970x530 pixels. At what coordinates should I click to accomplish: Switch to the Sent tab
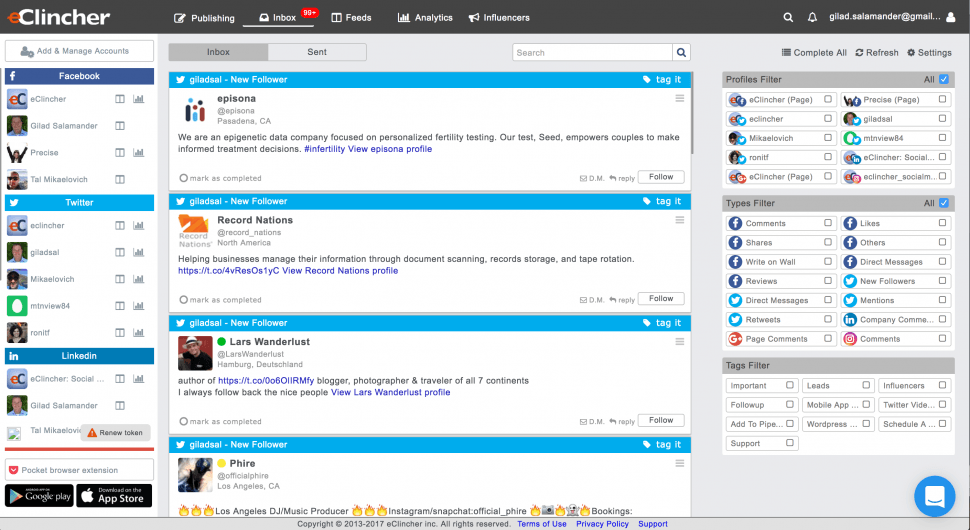click(x=317, y=52)
